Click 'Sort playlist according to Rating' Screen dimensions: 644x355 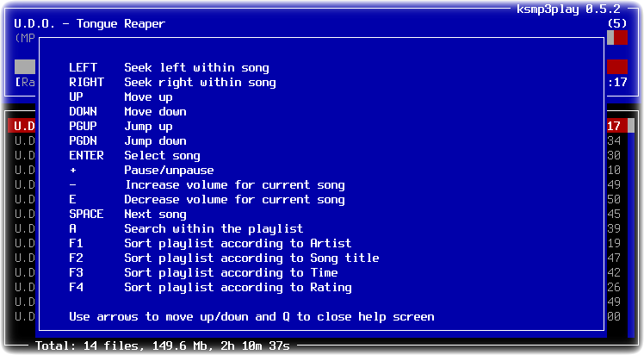[238, 287]
